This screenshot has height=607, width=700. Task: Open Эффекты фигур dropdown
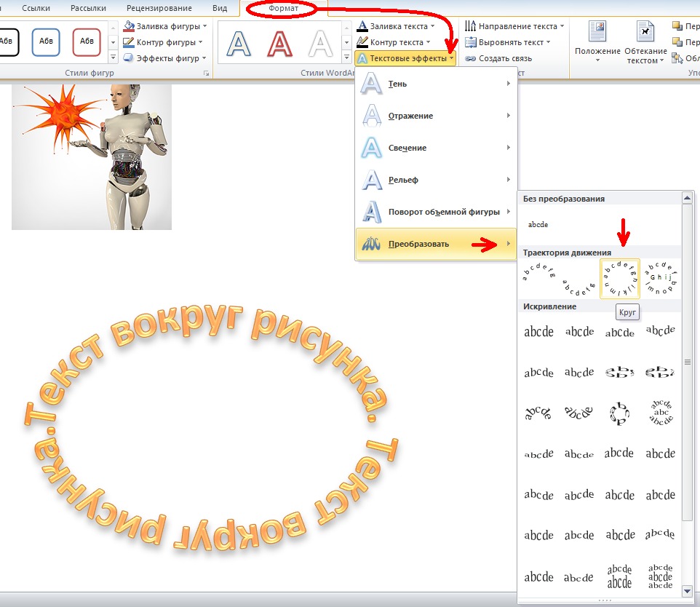click(164, 58)
